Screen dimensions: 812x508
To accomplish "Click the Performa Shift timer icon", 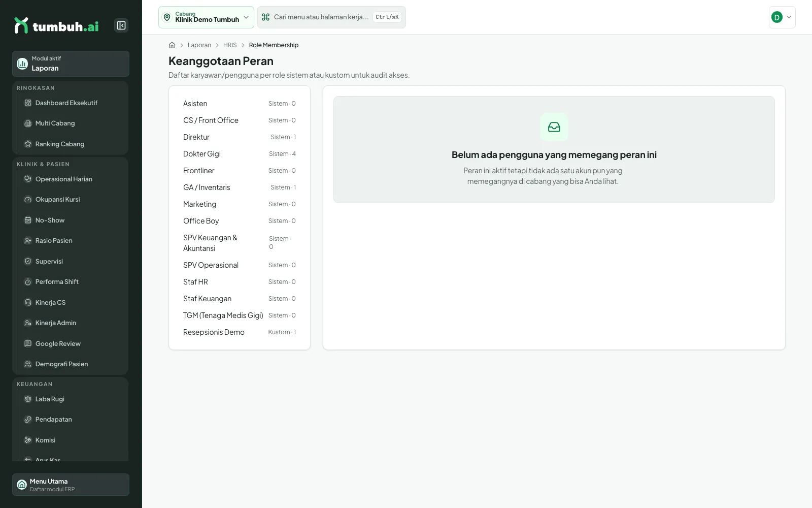I will 28,282.
